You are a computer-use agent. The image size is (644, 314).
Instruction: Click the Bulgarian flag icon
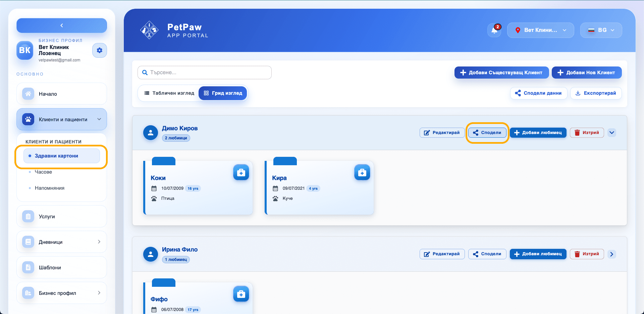point(591,30)
